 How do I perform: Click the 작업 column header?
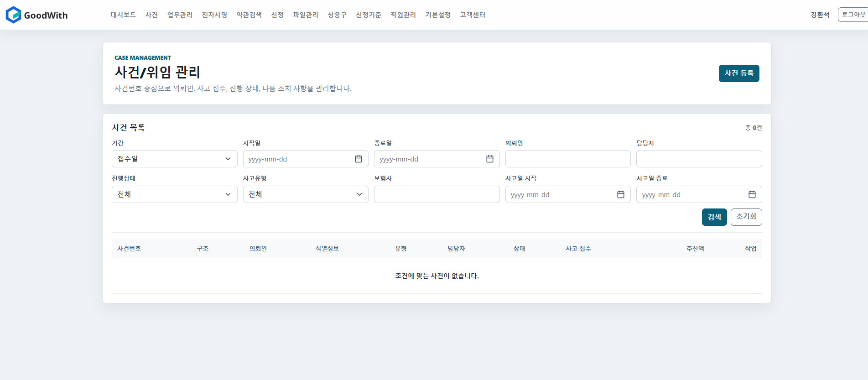click(x=751, y=249)
